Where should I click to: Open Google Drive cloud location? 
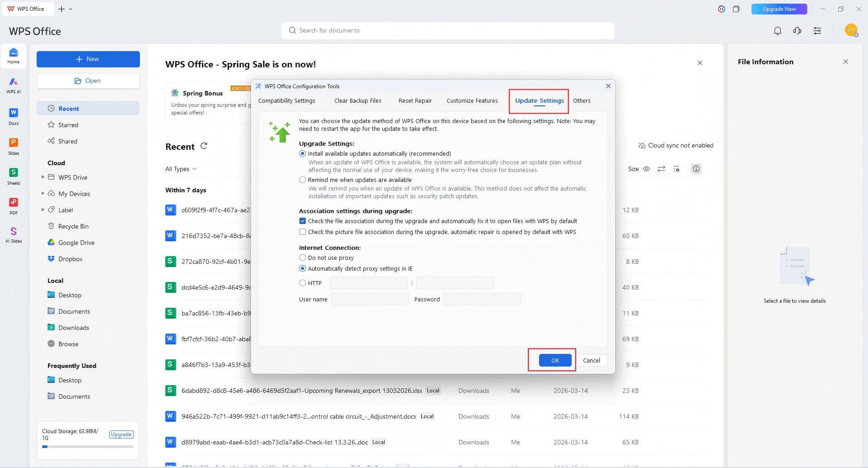[x=76, y=243]
